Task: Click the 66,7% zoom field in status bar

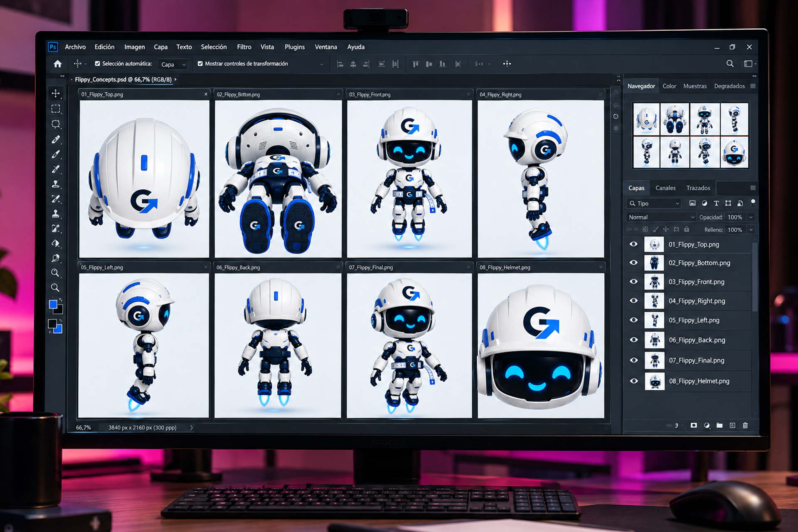Action: pos(84,427)
